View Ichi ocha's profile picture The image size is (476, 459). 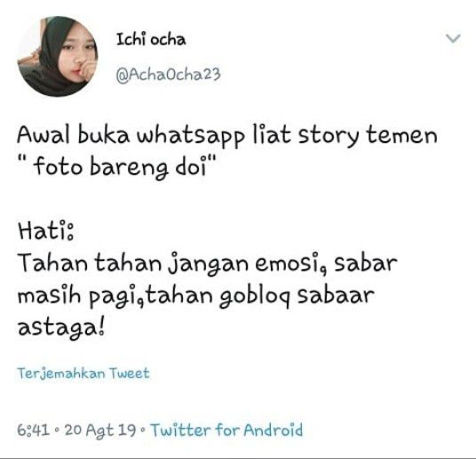58,56
